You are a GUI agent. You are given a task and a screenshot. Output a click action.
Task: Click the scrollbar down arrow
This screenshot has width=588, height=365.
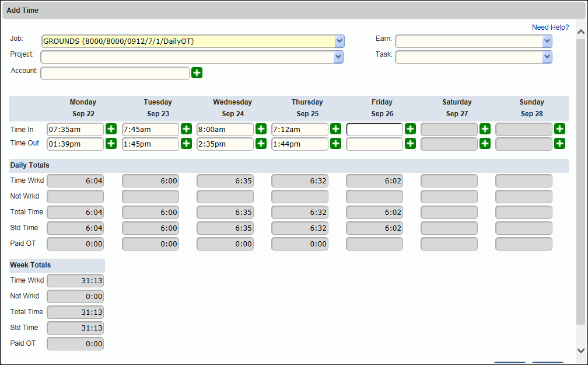pos(580,350)
